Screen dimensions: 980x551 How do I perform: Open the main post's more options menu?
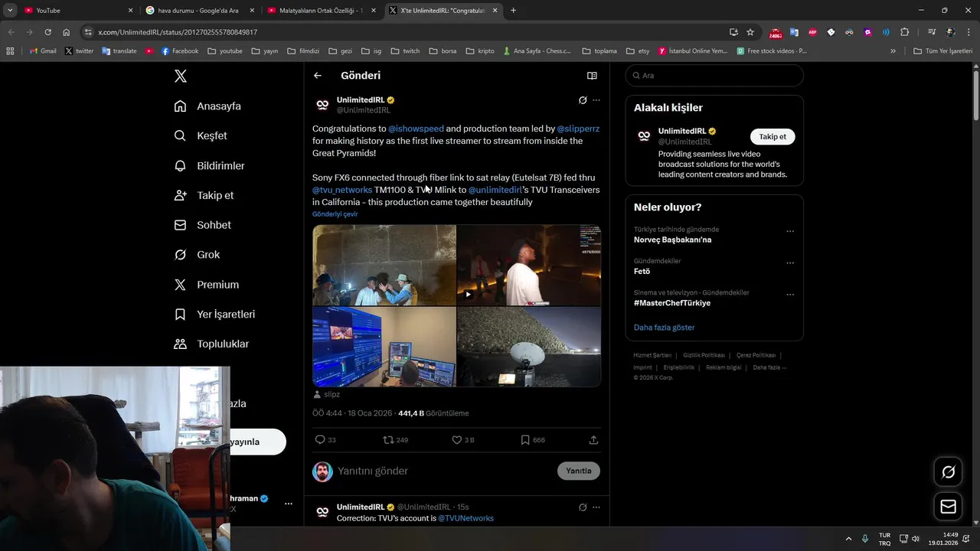pos(596,100)
